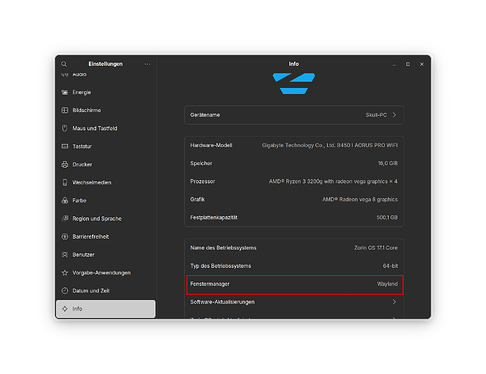Open Drucker settings
486x374 pixels.
tap(106, 164)
